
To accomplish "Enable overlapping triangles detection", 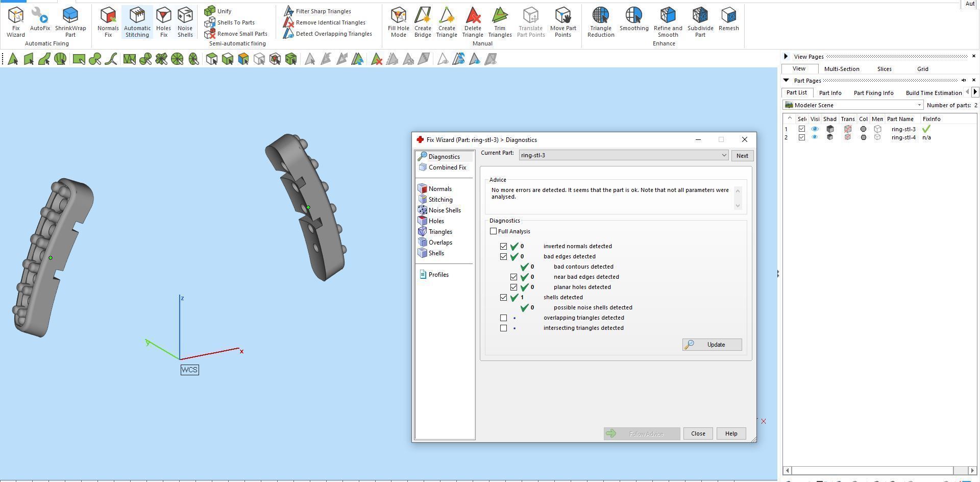I will [x=504, y=318].
